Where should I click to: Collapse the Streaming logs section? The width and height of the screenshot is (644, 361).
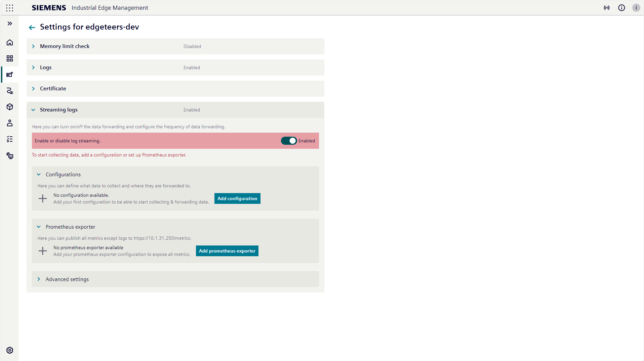(x=175, y=110)
